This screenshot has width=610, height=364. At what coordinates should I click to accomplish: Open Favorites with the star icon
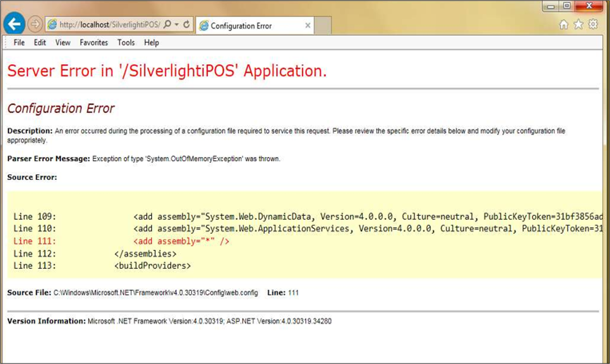pyautogui.click(x=578, y=25)
